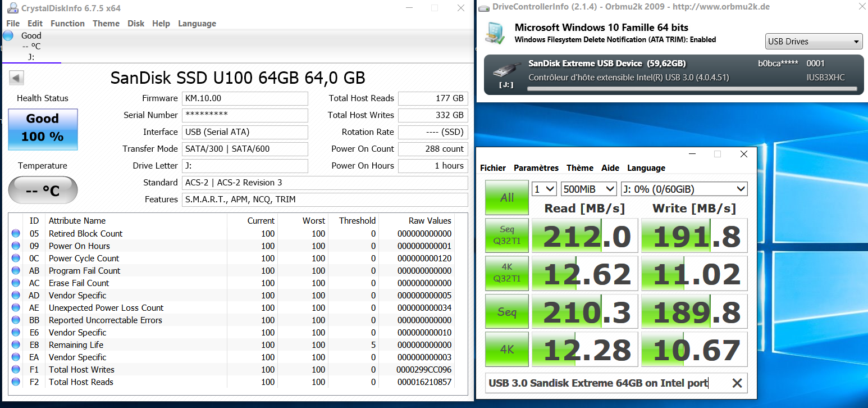Open the 500MiB test size dropdown
The image size is (868, 408).
point(588,189)
